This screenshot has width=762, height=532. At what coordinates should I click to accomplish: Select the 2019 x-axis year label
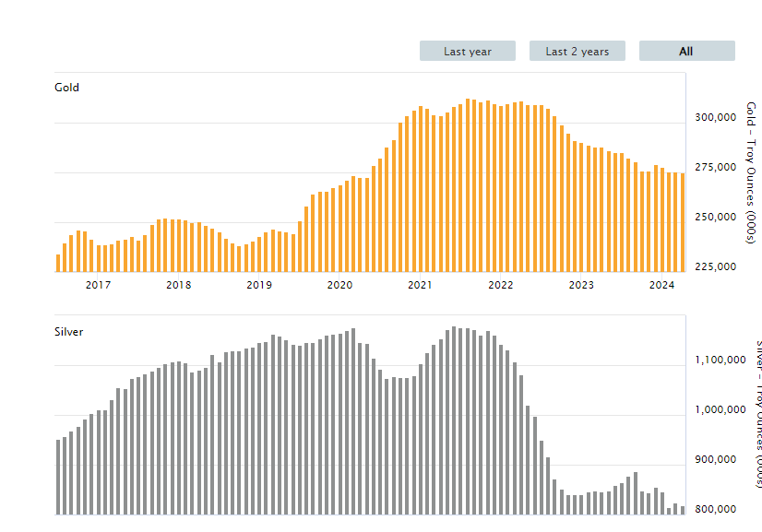coord(259,285)
